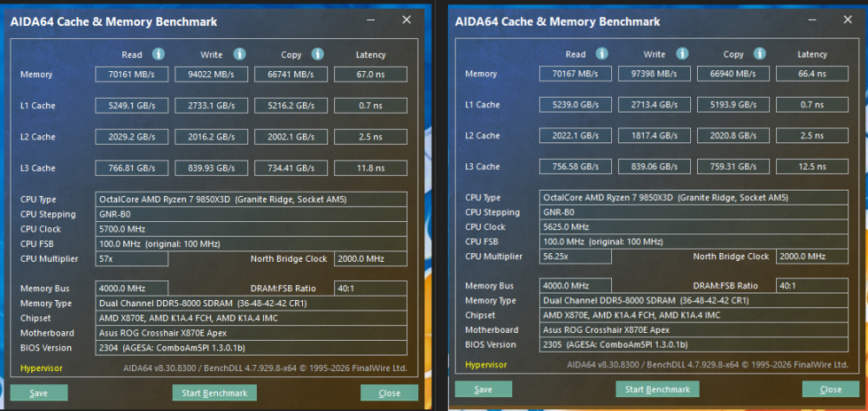Viewport: 868px width, 411px height.
Task: Click L2 copy value 2002.1 GB/s
Action: [x=291, y=137]
